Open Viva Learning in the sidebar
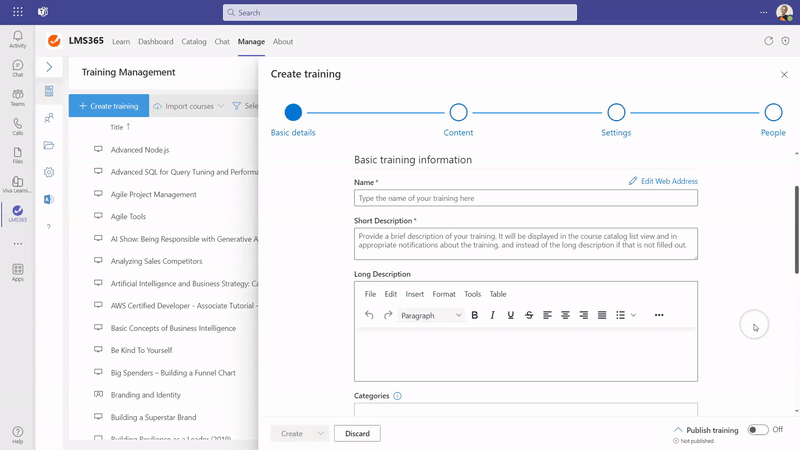Screen dimensions: 800x450 pyautogui.click(x=18, y=185)
